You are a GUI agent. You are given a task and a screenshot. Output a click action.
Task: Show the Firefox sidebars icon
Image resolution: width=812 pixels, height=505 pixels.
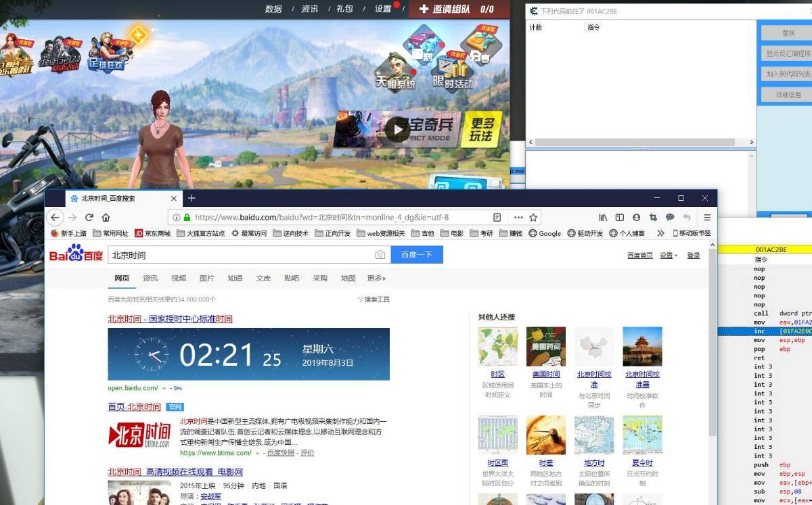click(619, 218)
